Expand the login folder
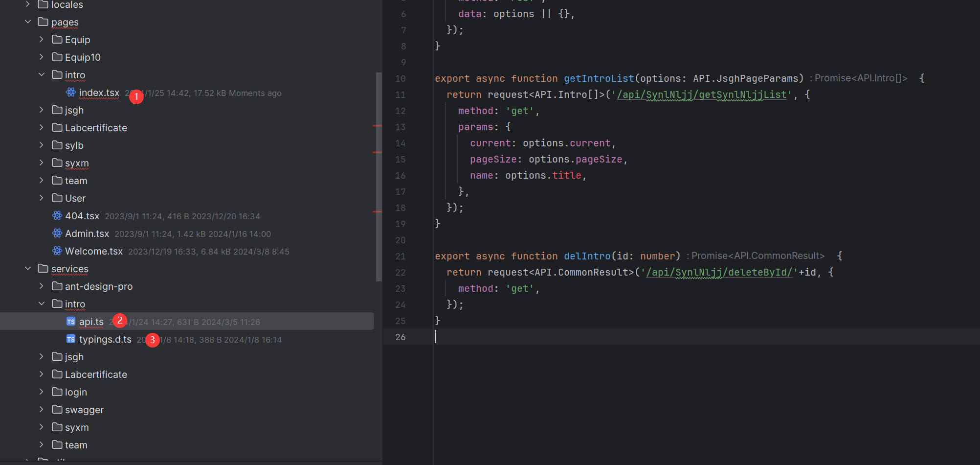 point(42,392)
